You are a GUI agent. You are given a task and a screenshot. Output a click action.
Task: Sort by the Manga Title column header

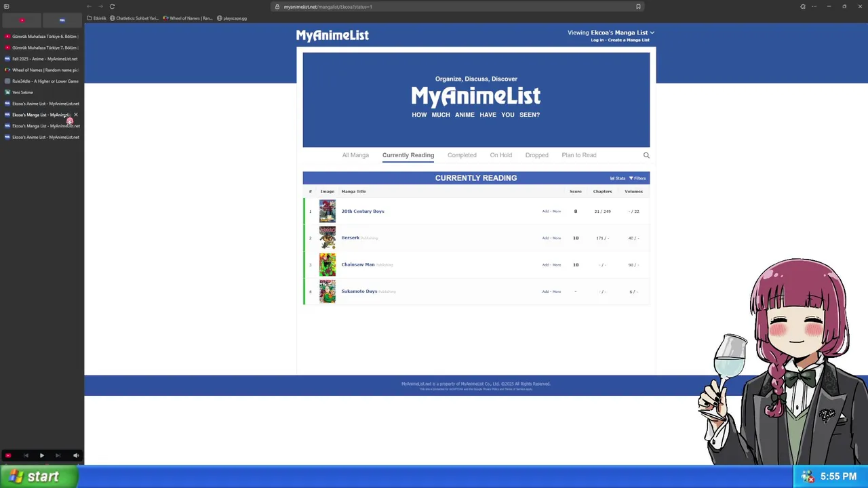353,191
